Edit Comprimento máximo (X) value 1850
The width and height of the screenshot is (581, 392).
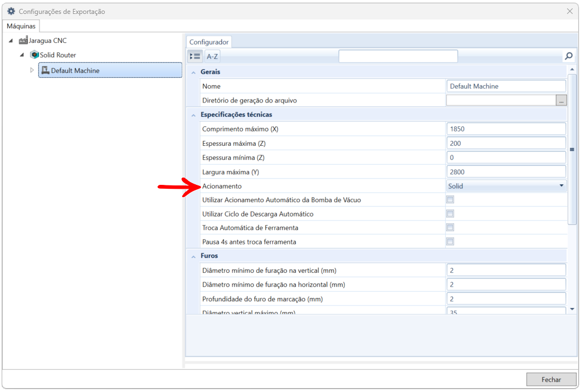pyautogui.click(x=506, y=129)
